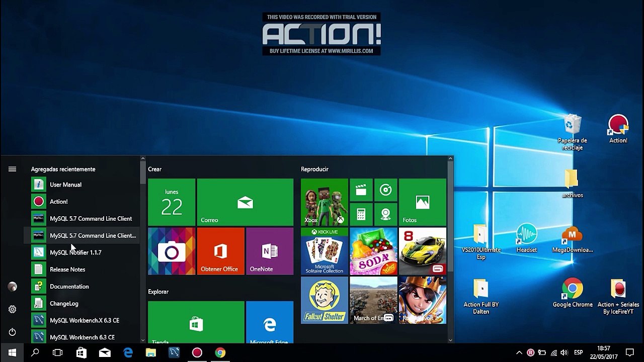644x362 pixels.
Task: Show hidden system tray icons
Action: (519, 352)
